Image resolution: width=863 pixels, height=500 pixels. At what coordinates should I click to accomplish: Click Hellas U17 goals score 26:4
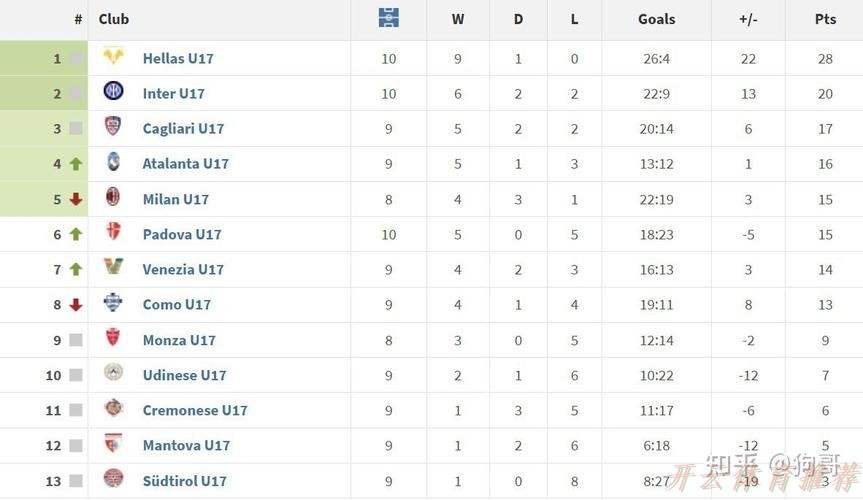point(656,59)
